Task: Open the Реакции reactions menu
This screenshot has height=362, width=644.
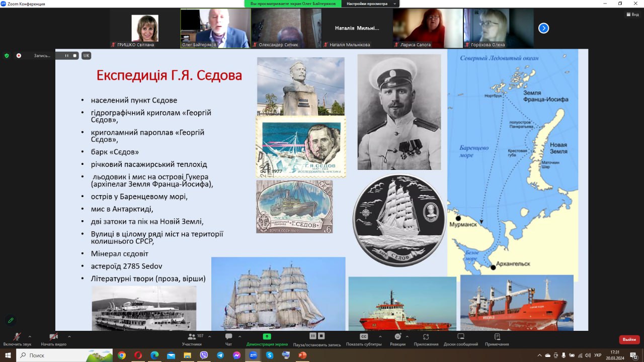Action: 397,336
